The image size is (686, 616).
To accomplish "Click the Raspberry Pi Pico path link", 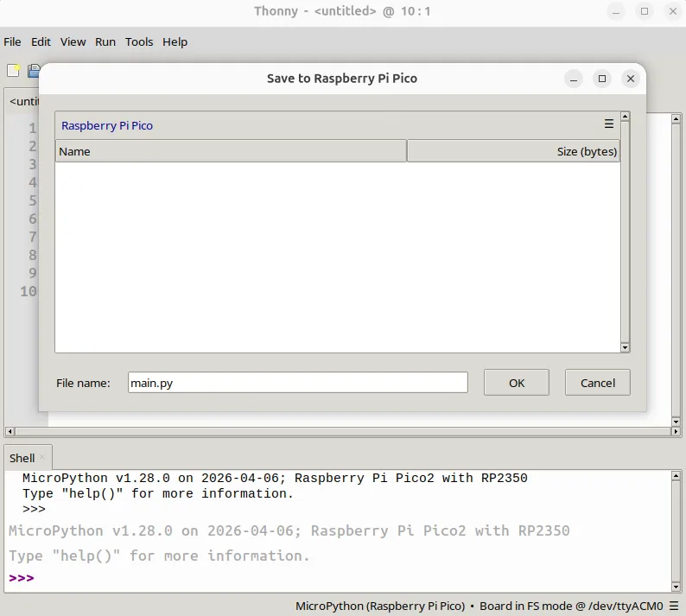I will pos(107,125).
